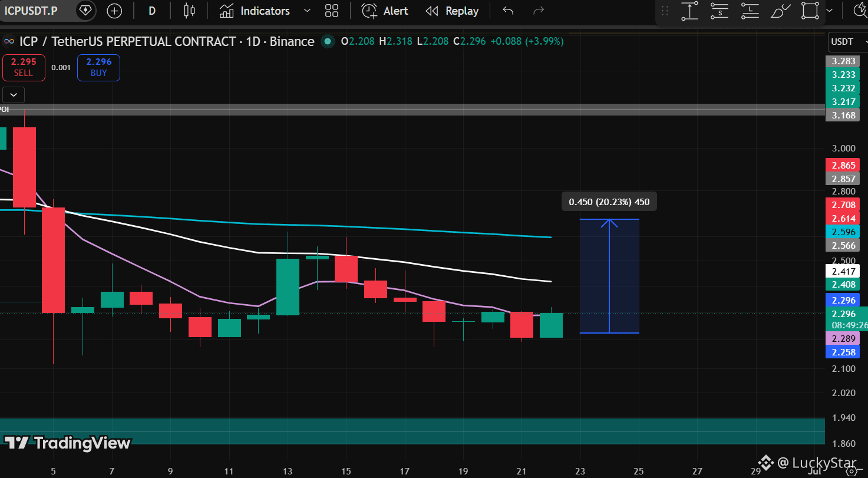Click the high price value H2.318
Screen dimensions: 868x478
(x=395, y=41)
